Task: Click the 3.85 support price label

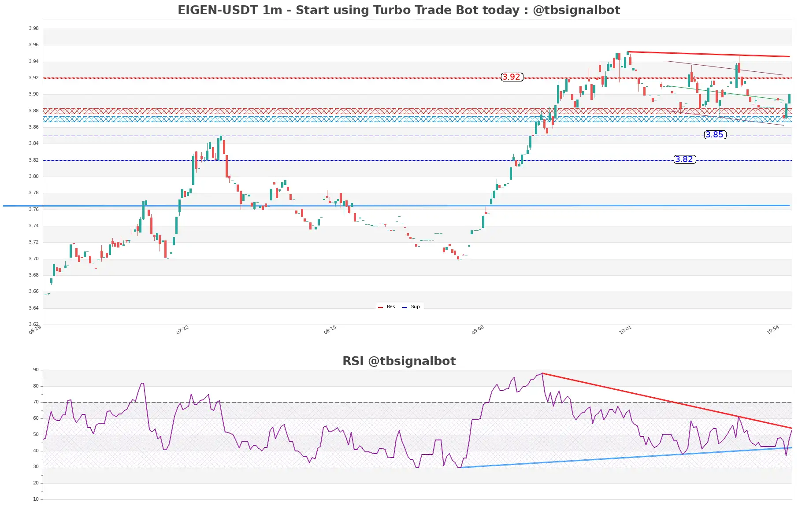Action: (715, 135)
